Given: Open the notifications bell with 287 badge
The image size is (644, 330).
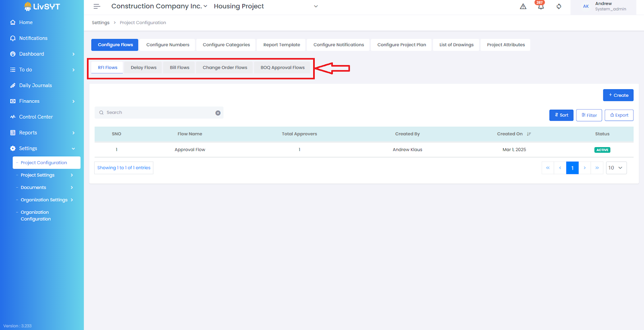Looking at the screenshot, I should click(x=541, y=6).
